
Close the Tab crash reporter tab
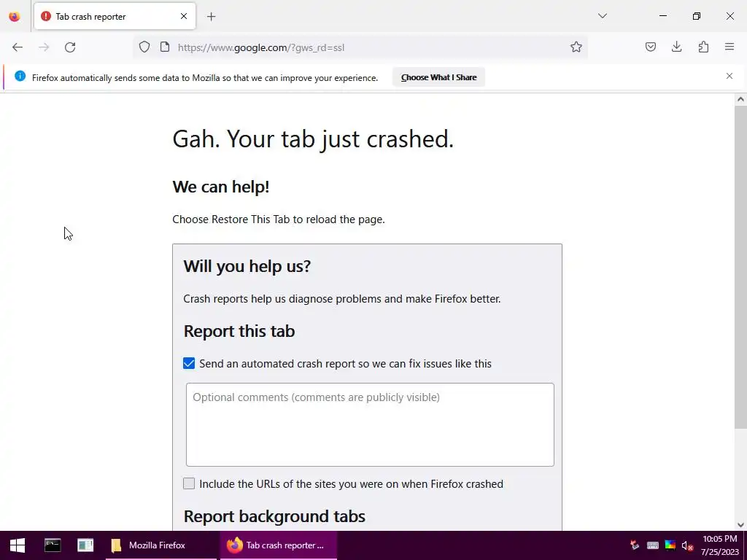[183, 16]
